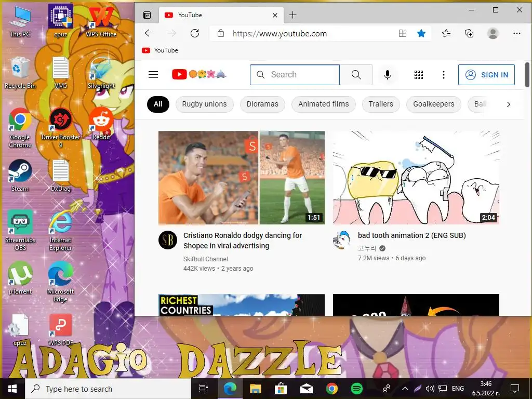This screenshot has width=532, height=399.
Task: Select the Google Chrome desktop icon
Action: pyautogui.click(x=20, y=128)
